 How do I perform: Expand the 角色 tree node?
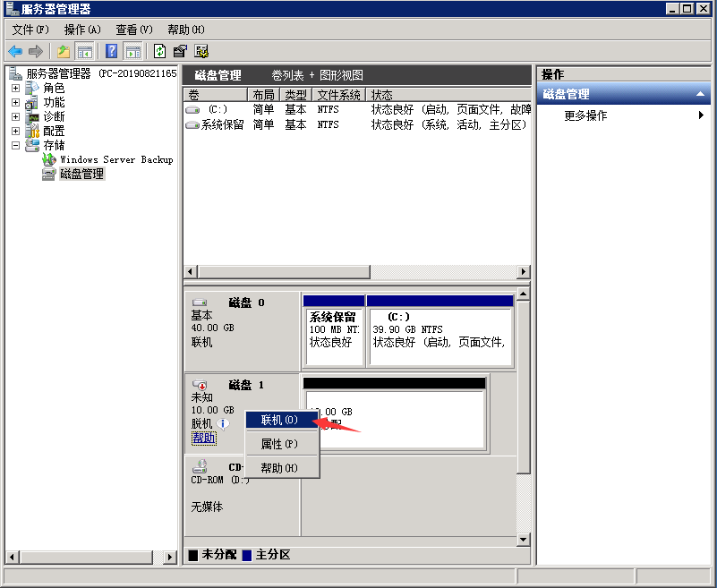point(15,89)
